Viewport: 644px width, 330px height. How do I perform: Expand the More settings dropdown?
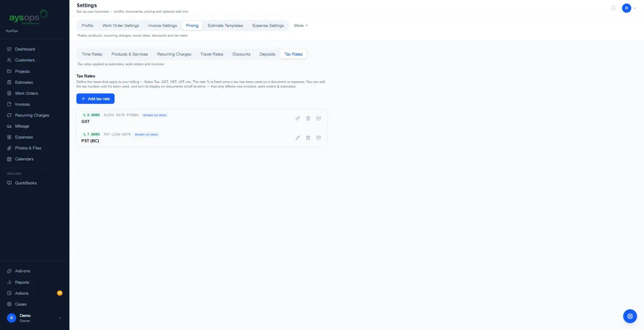pyautogui.click(x=301, y=26)
